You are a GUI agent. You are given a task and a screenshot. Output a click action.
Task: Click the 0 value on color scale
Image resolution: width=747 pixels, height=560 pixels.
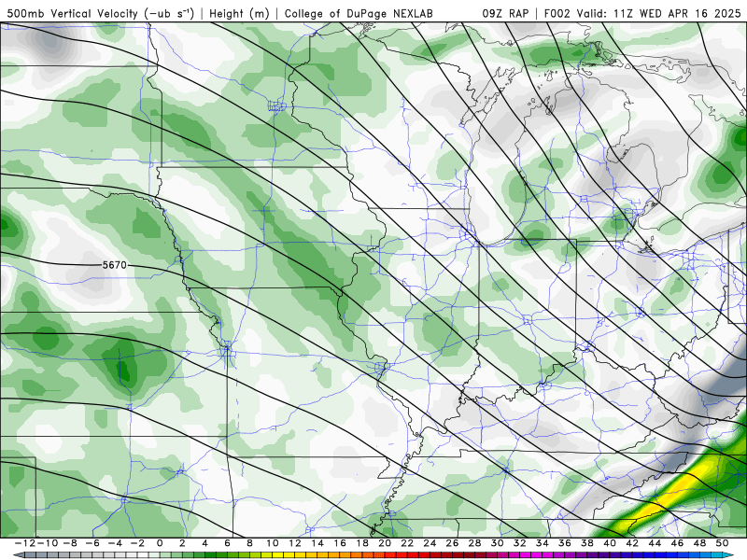coord(160,543)
